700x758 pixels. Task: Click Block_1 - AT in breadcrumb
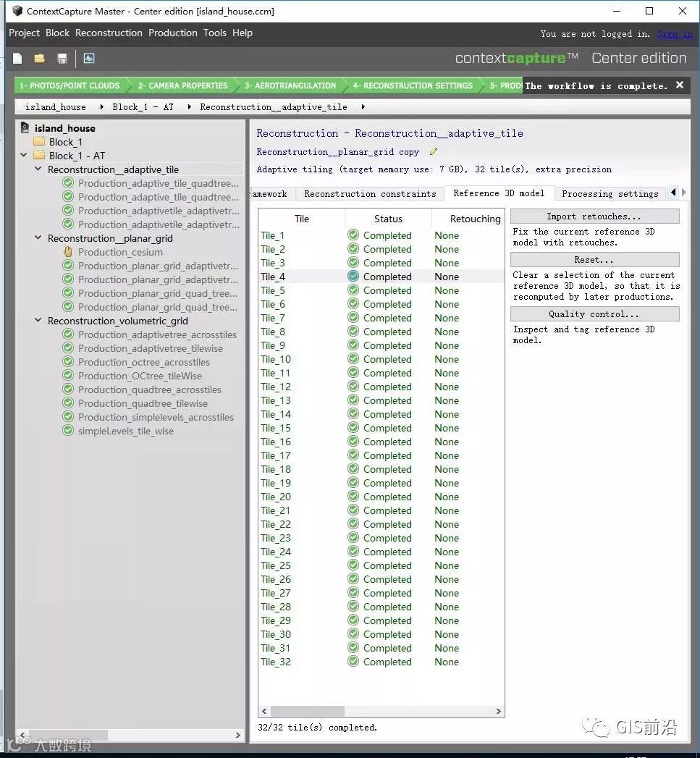(x=143, y=107)
